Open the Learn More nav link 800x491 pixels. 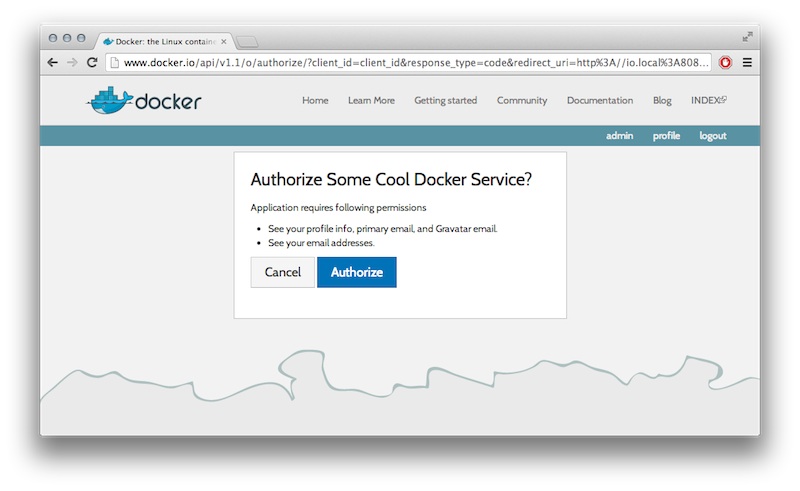pos(371,101)
